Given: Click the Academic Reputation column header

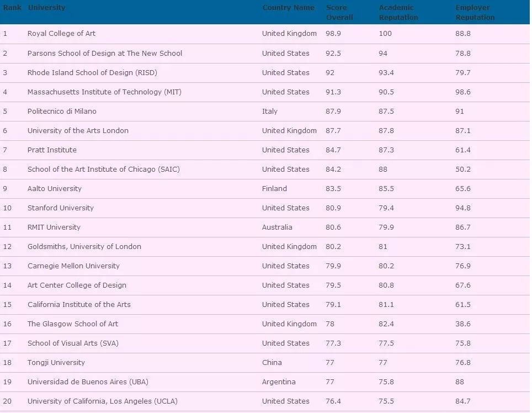Looking at the screenshot, I should [x=398, y=12].
